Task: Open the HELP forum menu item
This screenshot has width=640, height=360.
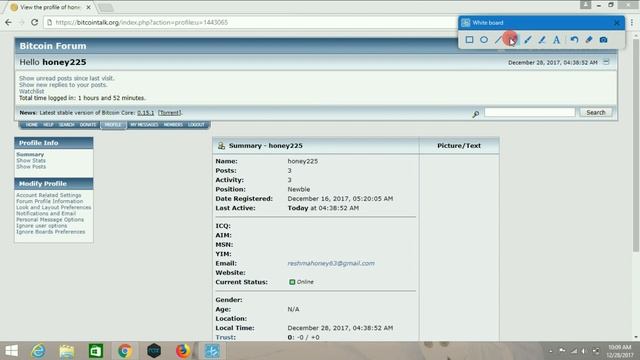Action: (x=48, y=124)
